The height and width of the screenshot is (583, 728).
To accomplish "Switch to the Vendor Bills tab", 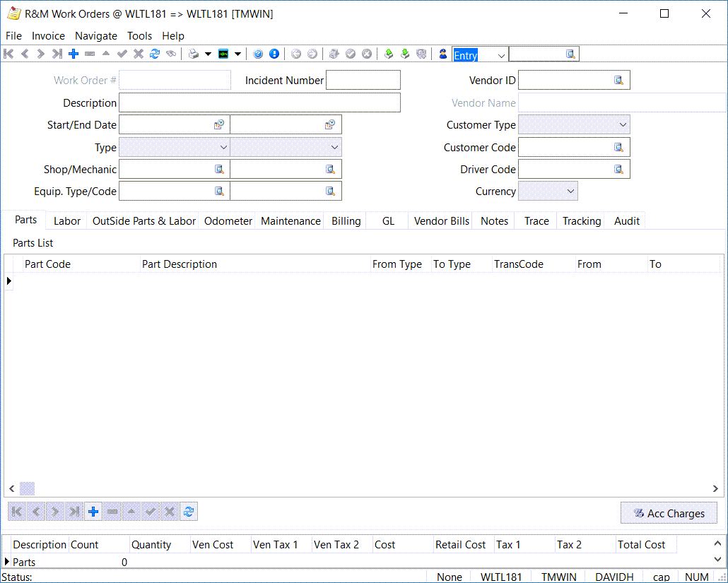I will (441, 221).
